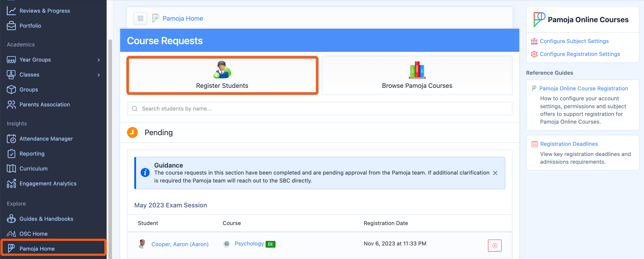The width and height of the screenshot is (644, 259).
Task: Open the Psychology course link
Action: click(x=249, y=244)
